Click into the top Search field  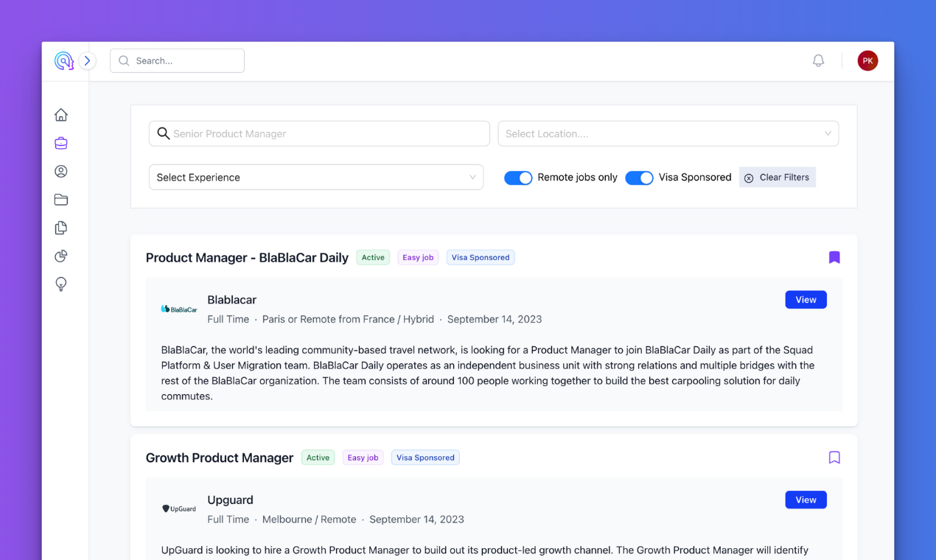pos(177,60)
